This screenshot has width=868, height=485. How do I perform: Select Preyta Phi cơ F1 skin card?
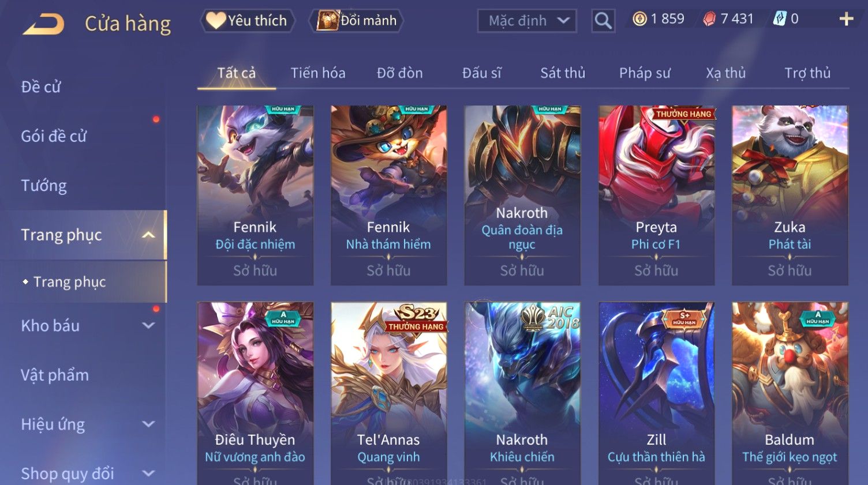click(x=656, y=195)
